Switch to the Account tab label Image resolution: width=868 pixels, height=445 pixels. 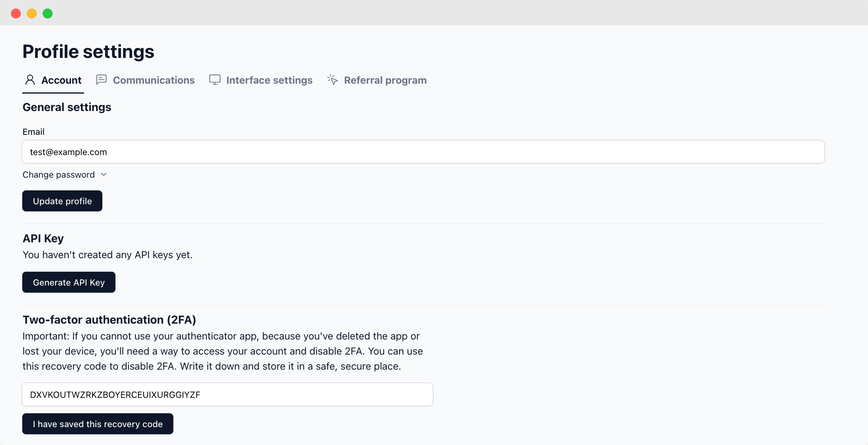click(61, 80)
